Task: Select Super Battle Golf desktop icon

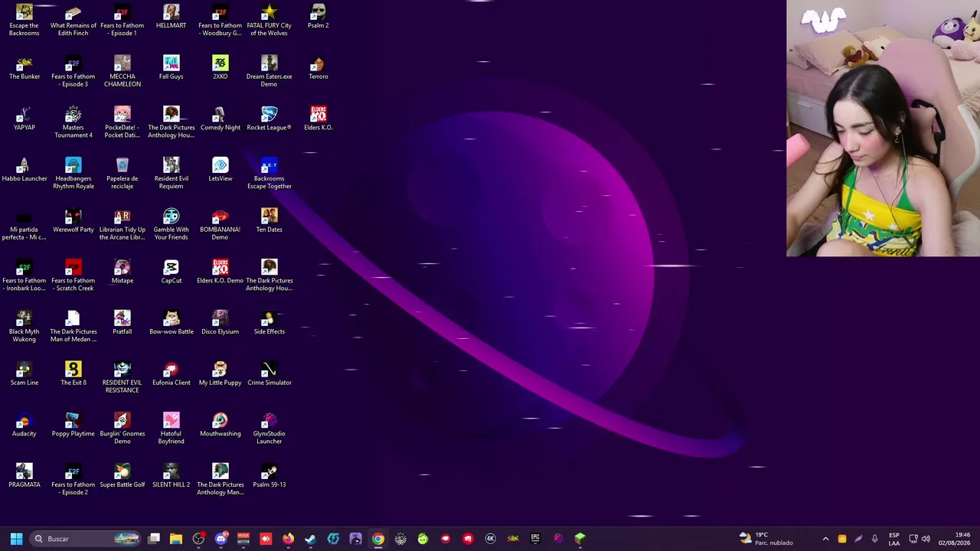Action: pyautogui.click(x=122, y=477)
